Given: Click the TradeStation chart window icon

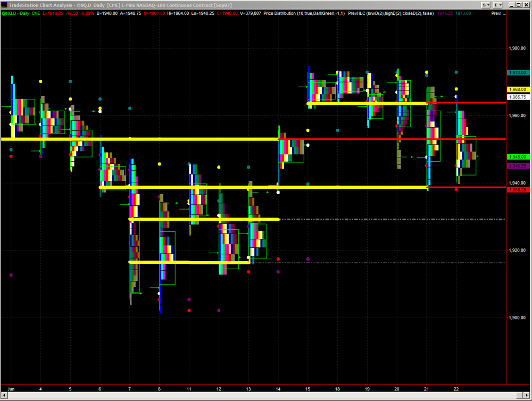Looking at the screenshot, I should coord(4,5).
